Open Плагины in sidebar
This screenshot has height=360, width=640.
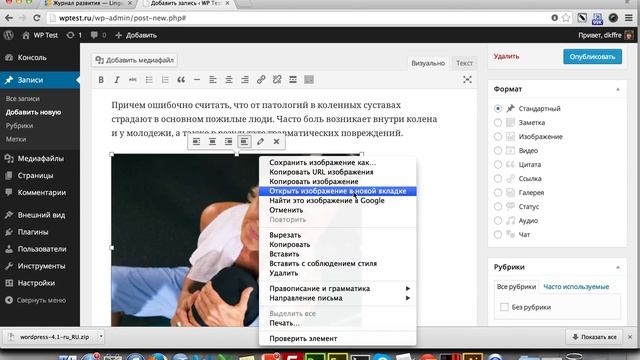pyautogui.click(x=40, y=232)
